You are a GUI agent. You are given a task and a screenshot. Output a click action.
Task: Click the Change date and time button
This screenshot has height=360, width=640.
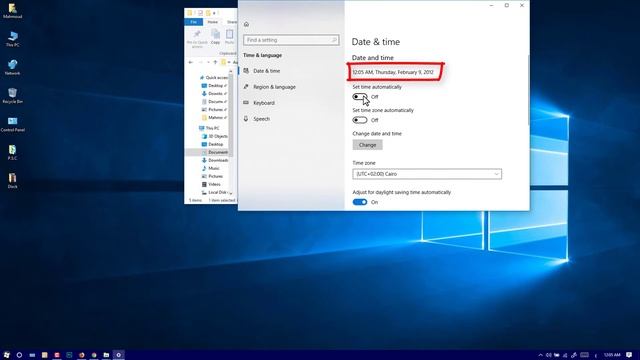367,145
